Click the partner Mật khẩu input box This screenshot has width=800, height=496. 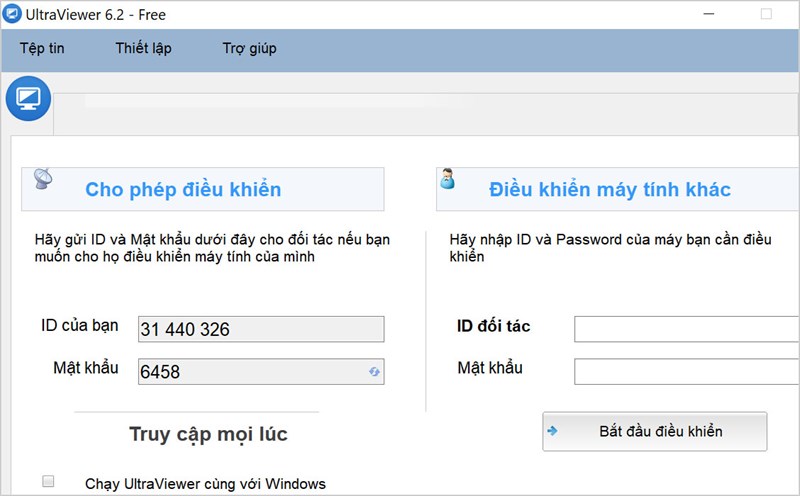pos(686,371)
